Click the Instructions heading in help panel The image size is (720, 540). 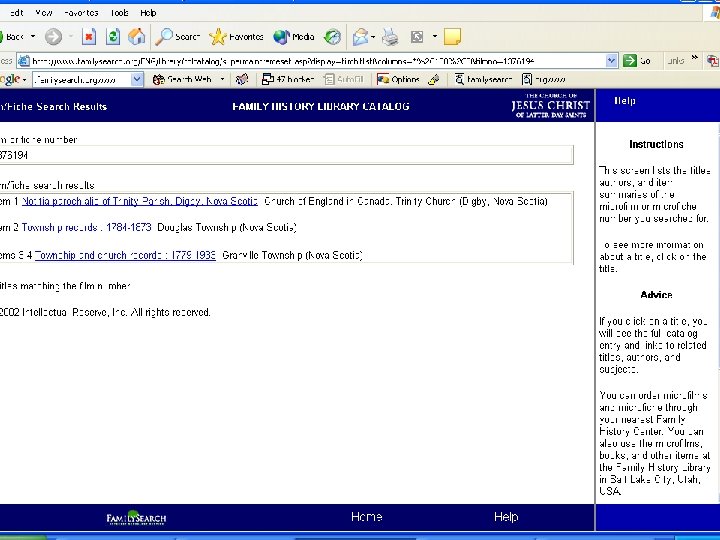[656, 144]
